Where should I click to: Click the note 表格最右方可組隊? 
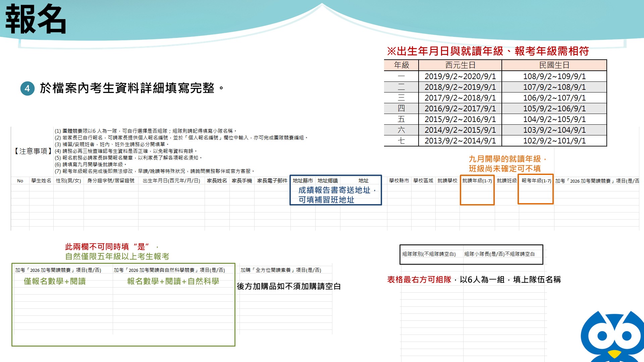[419, 280]
